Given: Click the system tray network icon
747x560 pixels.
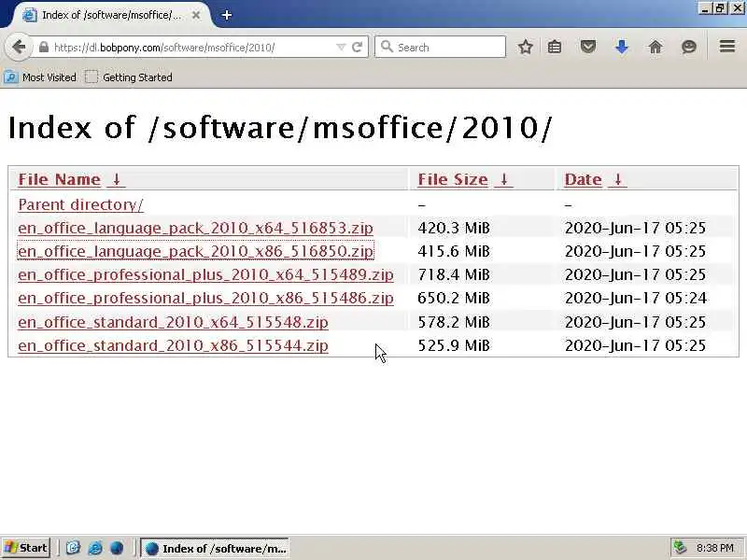Looking at the screenshot, I should pyautogui.click(x=681, y=548).
